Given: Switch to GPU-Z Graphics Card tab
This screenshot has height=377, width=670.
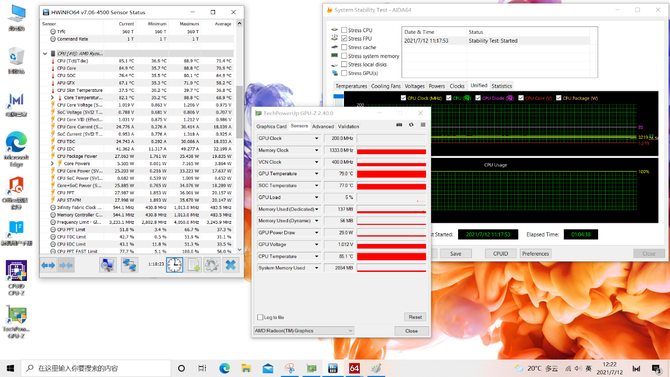Looking at the screenshot, I should [x=271, y=127].
